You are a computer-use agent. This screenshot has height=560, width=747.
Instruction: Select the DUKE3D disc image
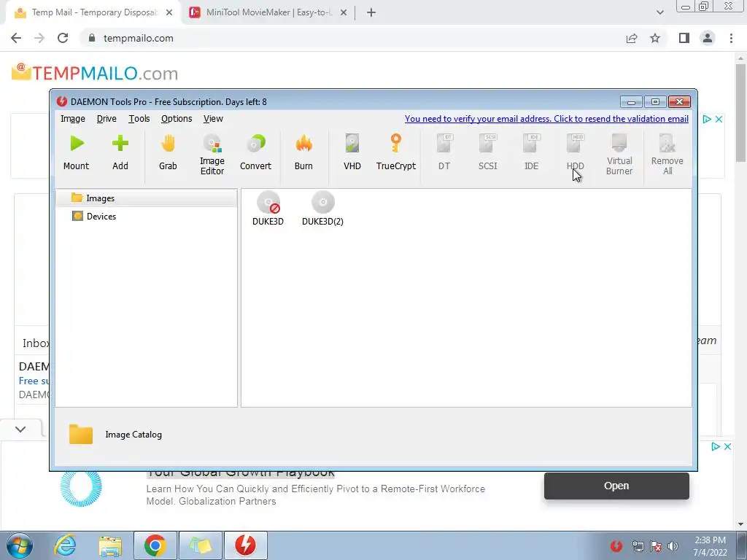pos(268,209)
